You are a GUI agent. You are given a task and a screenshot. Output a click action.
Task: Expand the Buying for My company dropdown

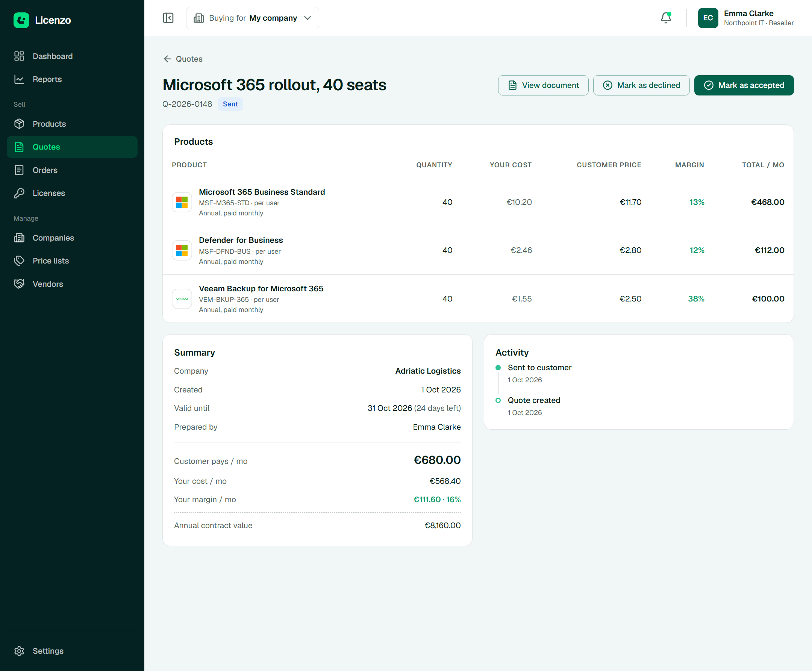252,18
